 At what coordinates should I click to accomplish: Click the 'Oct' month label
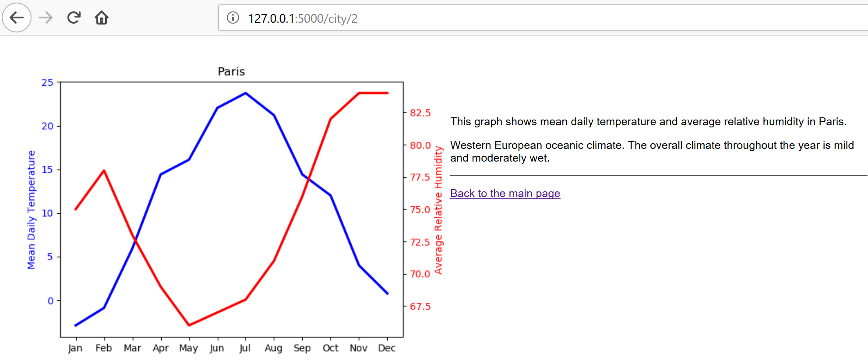[331, 348]
